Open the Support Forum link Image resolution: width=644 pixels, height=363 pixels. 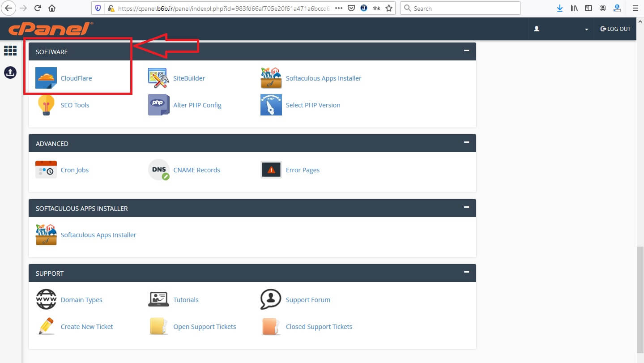pos(308,300)
